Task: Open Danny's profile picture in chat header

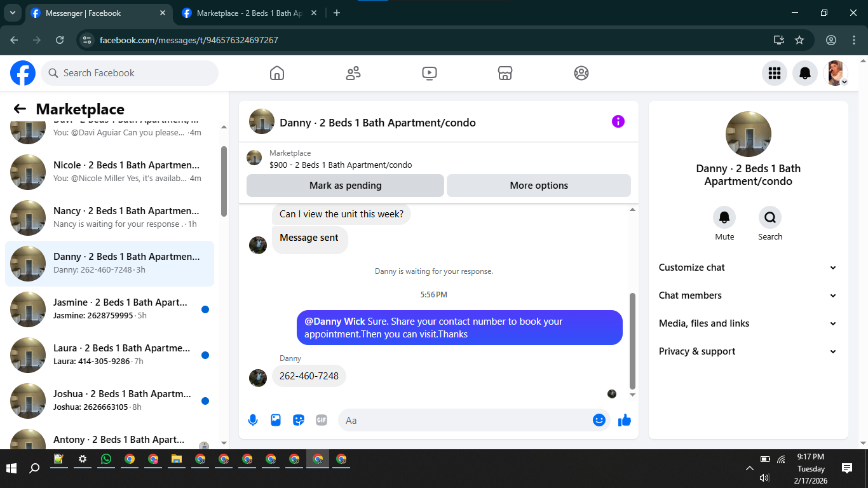Action: click(262, 121)
